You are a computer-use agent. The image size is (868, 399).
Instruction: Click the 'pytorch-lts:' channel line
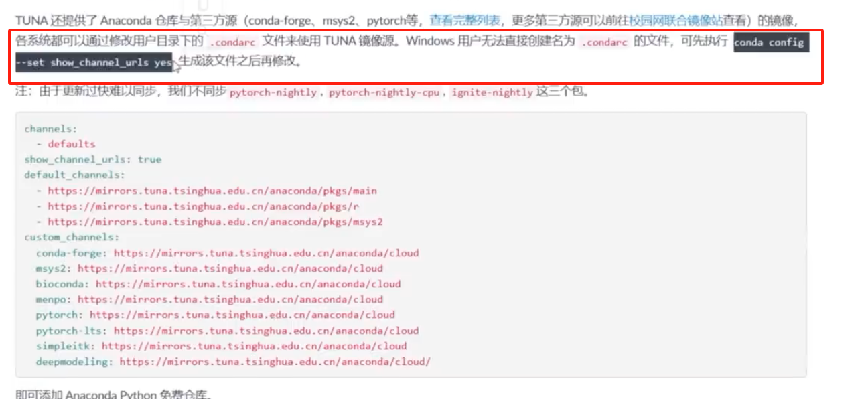(x=228, y=331)
